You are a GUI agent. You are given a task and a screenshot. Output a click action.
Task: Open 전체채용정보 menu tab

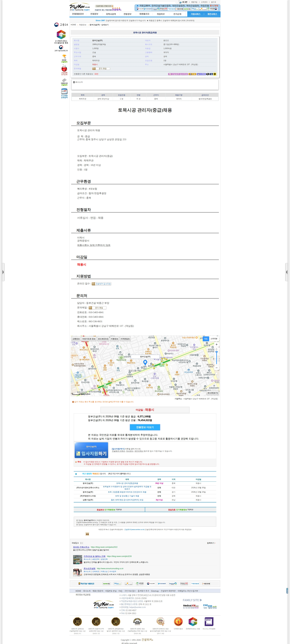(x=78, y=14)
